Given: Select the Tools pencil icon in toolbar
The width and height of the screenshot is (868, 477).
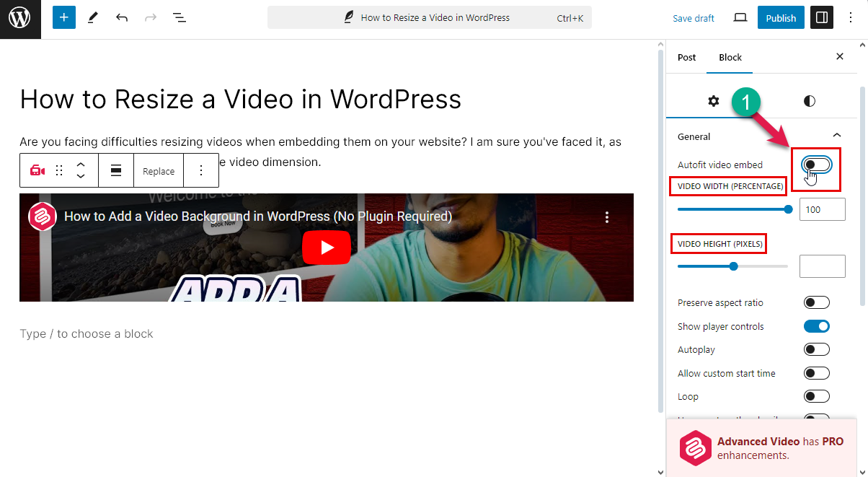Looking at the screenshot, I should pyautogui.click(x=92, y=17).
